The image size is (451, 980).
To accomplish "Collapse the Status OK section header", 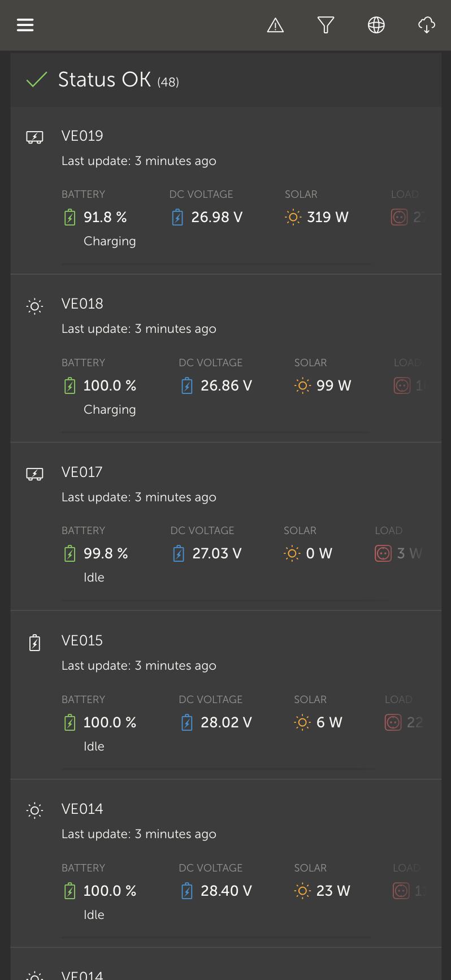I will 225,80.
